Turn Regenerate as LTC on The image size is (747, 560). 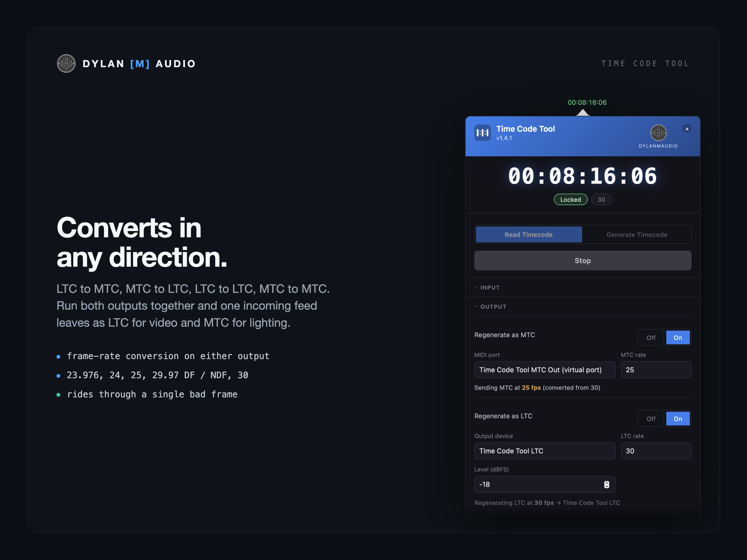pyautogui.click(x=678, y=419)
